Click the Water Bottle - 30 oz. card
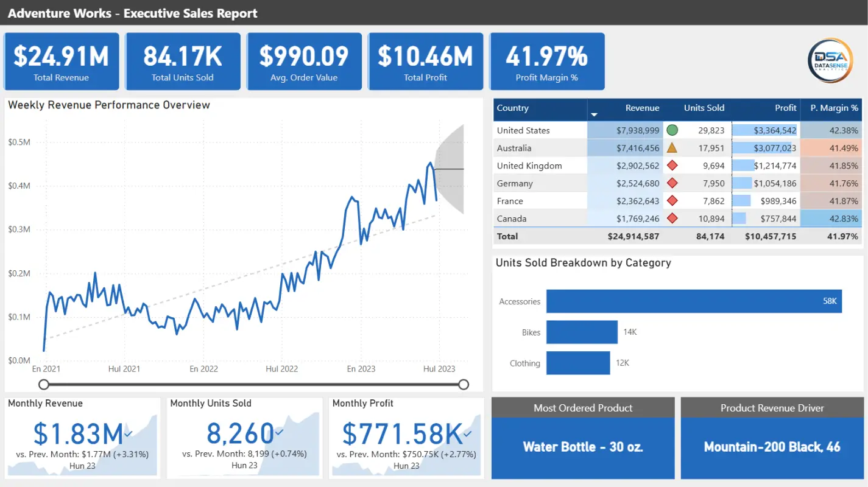Screen dimensions: 868x487 [x=583, y=447]
